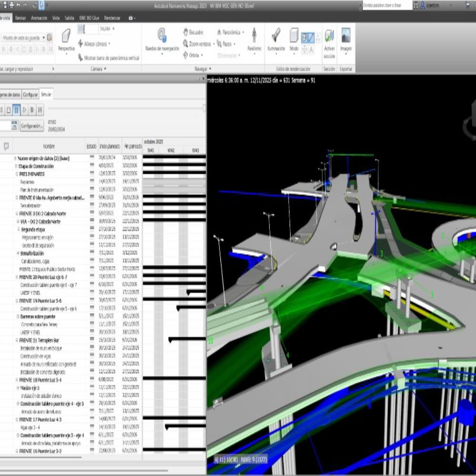Expand the Cámara panel options
Viewport: 476px width, 476px height.
[99, 69]
